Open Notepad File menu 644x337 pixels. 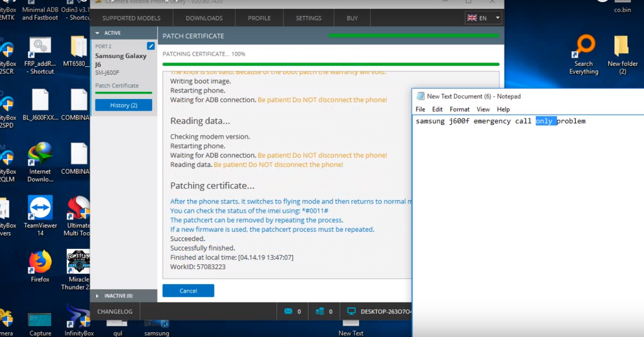(420, 109)
